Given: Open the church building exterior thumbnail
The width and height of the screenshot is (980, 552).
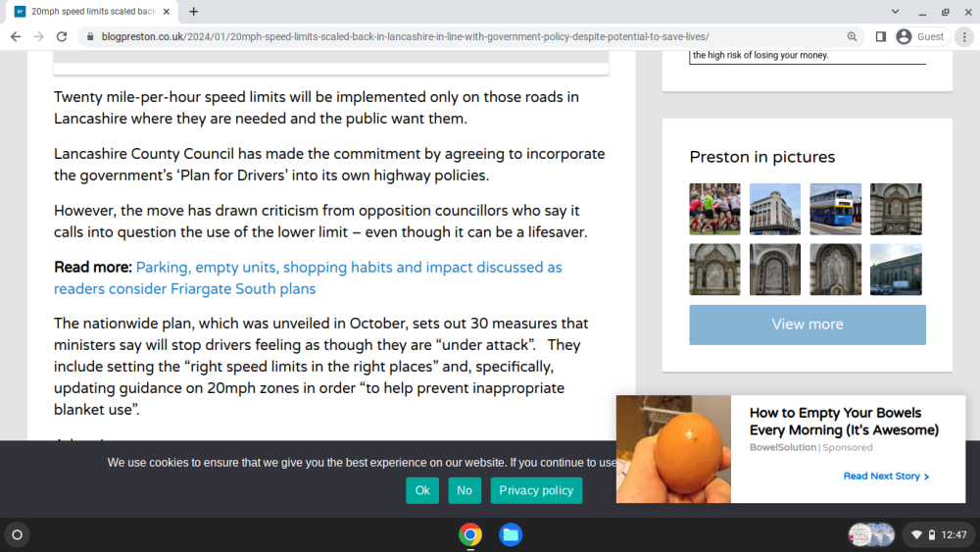Looking at the screenshot, I should [x=896, y=270].
